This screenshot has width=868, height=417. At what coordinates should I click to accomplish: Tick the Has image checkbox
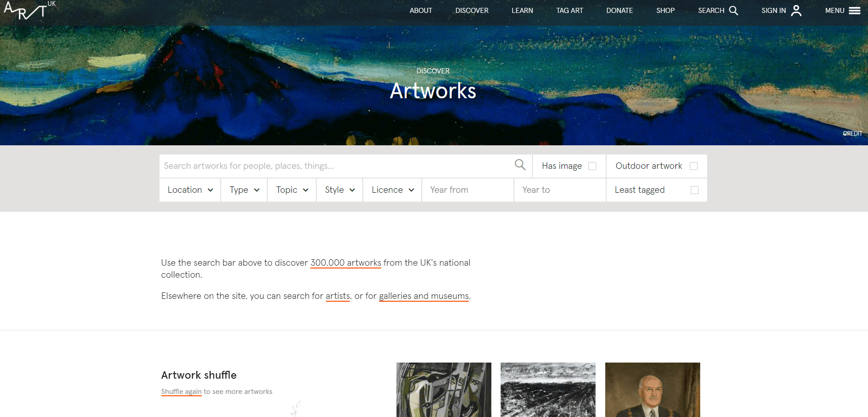pos(592,166)
